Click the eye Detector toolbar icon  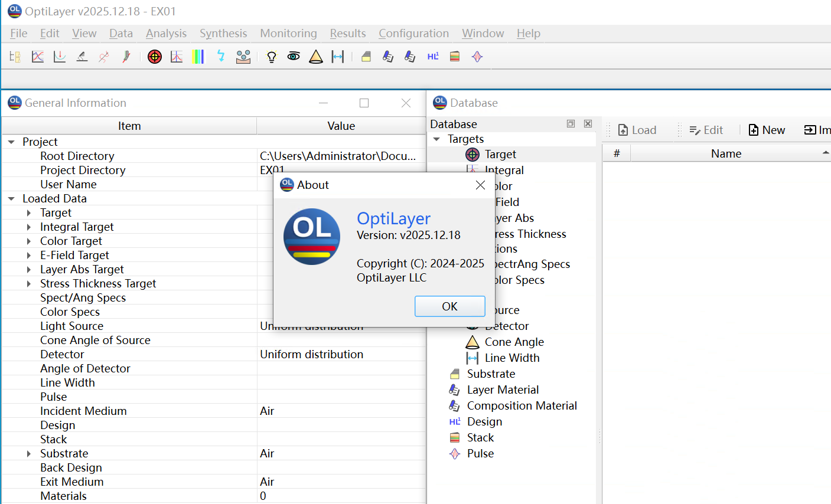point(294,57)
